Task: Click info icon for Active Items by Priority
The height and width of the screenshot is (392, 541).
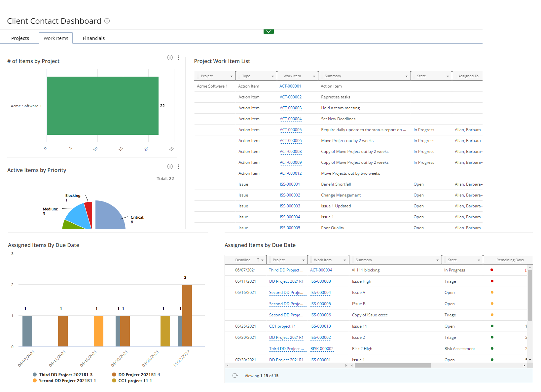Action: [170, 167]
